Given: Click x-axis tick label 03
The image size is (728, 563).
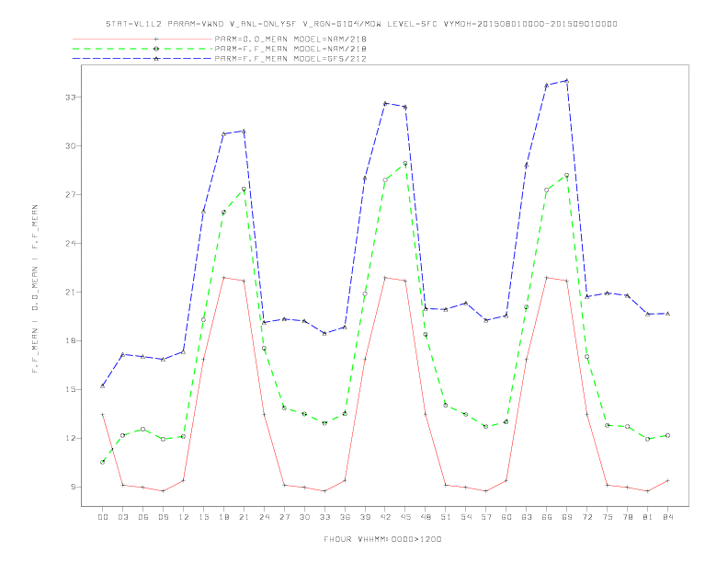Looking at the screenshot, I should click(122, 517).
